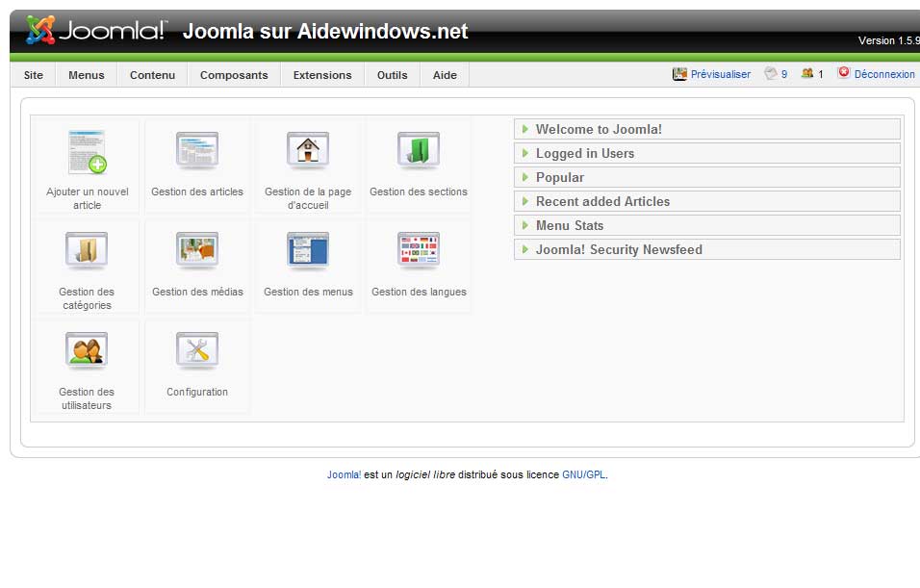Click the Gestion des médias icon

pos(197,251)
